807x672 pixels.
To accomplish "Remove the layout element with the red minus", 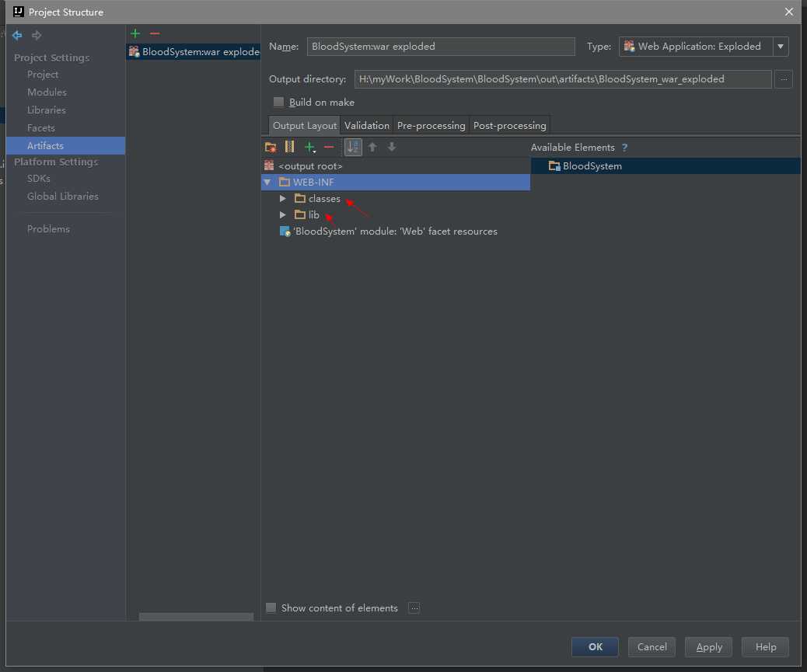I will pos(329,148).
